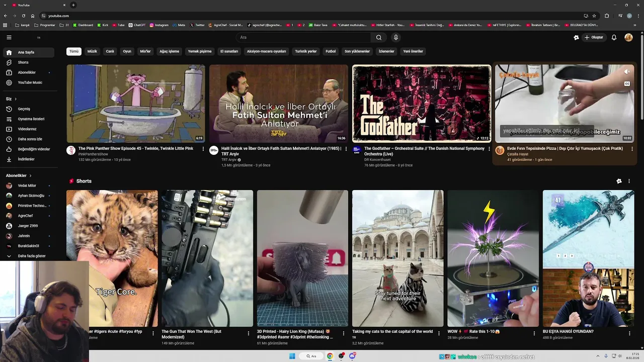The height and width of the screenshot is (362, 644).
Task: Open the Shorts shelf more options menu
Action: (x=629, y=181)
